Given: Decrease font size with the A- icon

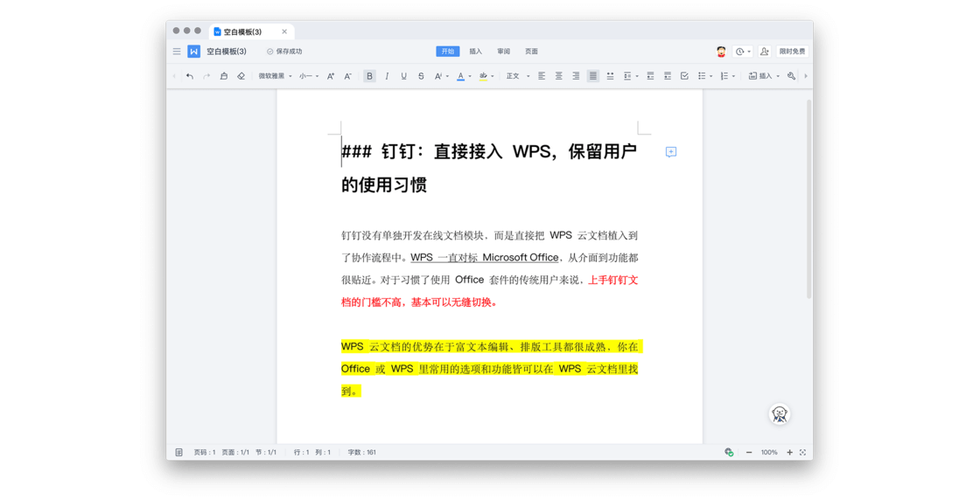Looking at the screenshot, I should click(x=348, y=76).
